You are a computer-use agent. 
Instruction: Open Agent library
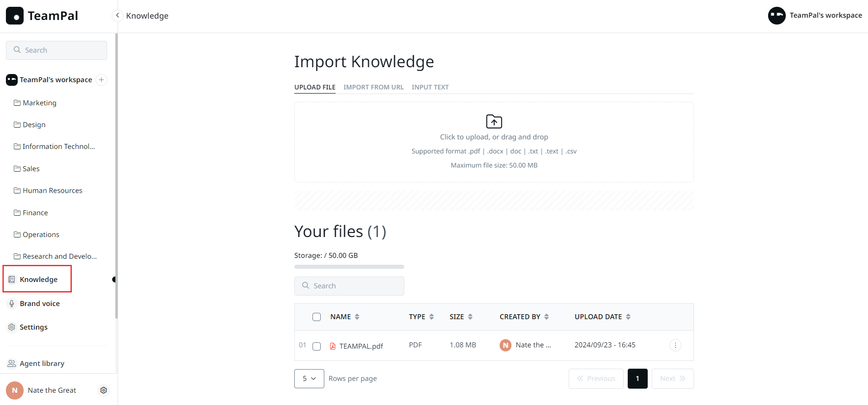point(42,364)
